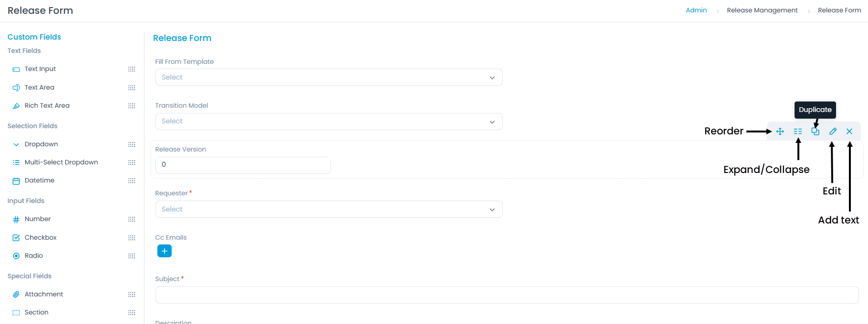Click the Attachment paperclip icon
868x324 pixels.
tap(16, 294)
